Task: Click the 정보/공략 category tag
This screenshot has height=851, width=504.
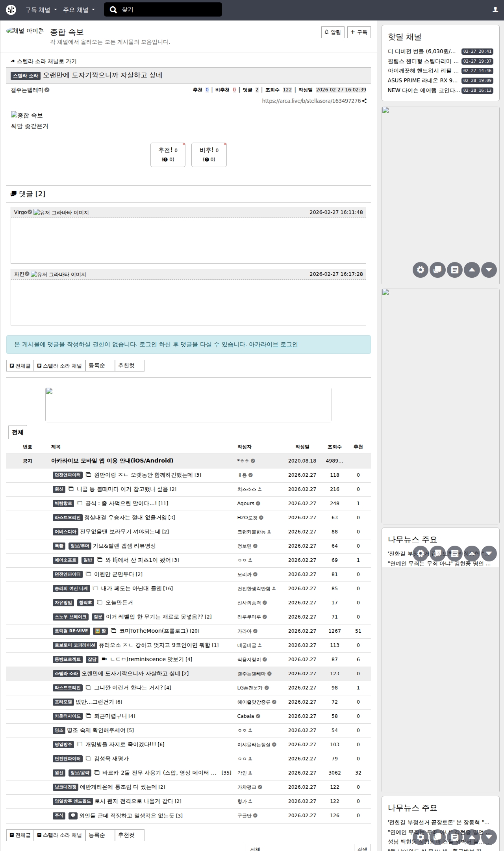Action: point(80,773)
